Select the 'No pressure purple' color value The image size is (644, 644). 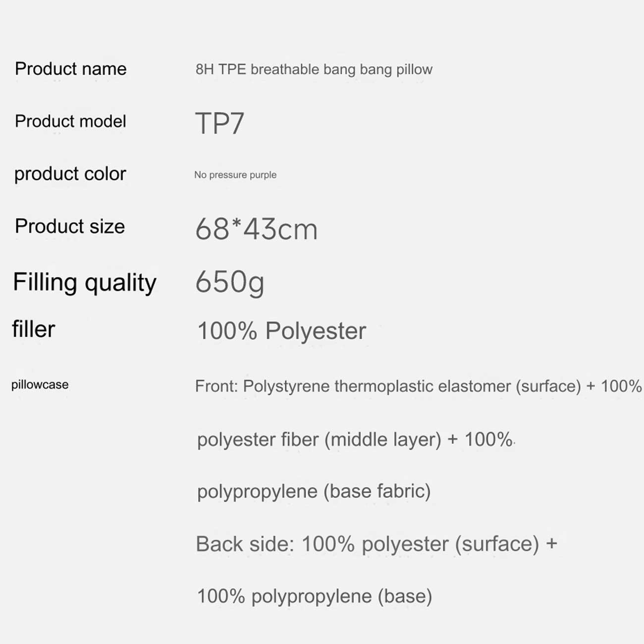235,175
